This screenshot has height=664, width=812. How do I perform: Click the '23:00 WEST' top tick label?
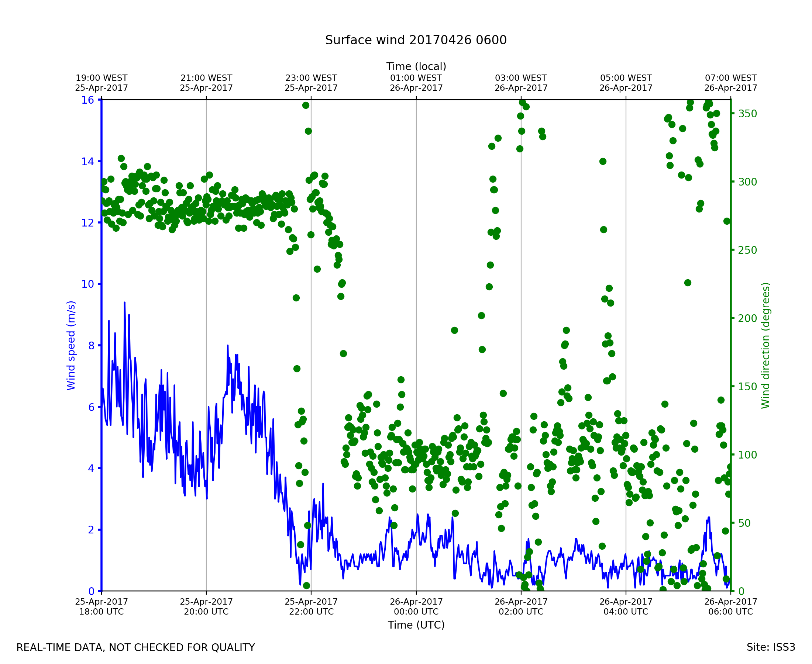pos(311,78)
